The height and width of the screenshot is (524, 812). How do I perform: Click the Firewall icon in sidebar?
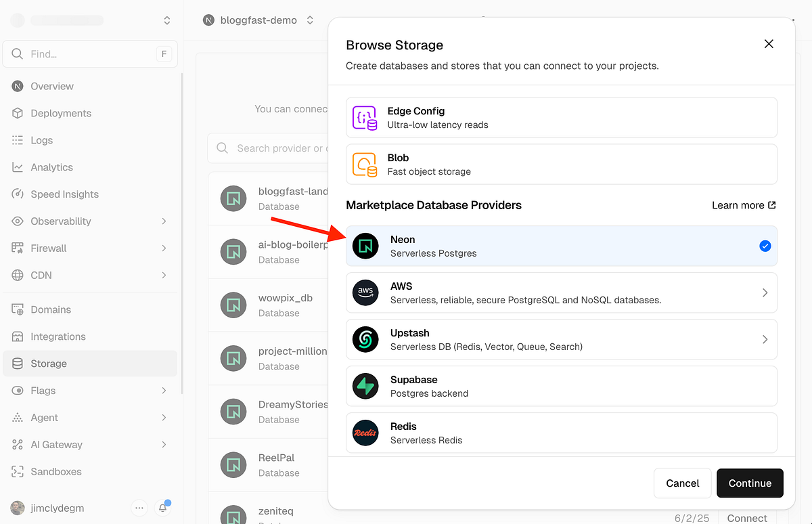[18, 248]
